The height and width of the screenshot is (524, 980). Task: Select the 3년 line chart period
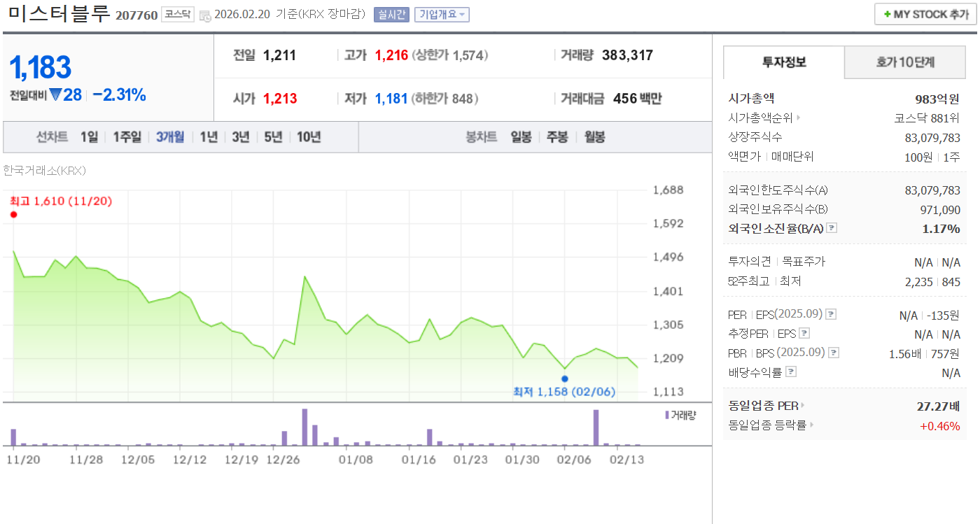tap(241, 137)
